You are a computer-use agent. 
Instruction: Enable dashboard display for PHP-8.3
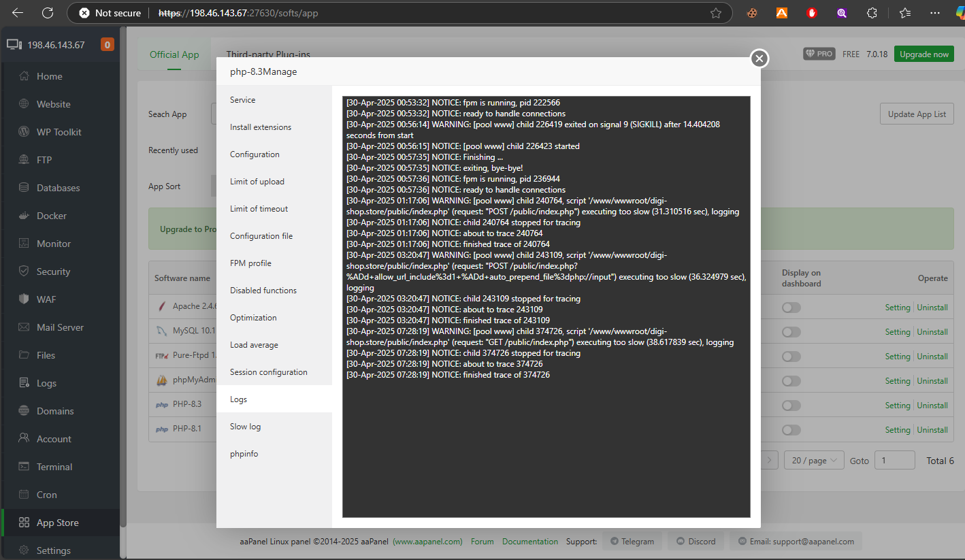791,406
